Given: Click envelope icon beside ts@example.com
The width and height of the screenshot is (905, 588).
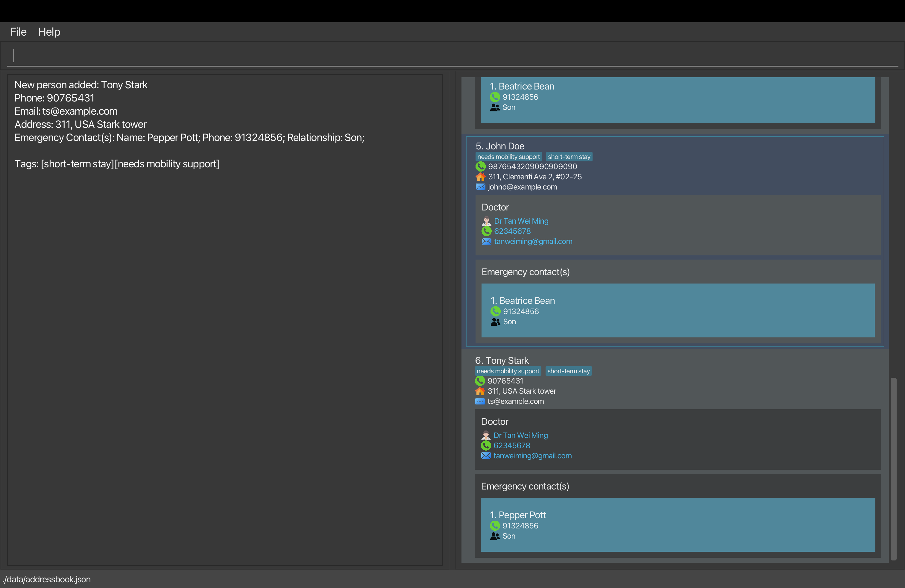Looking at the screenshot, I should pos(480,401).
